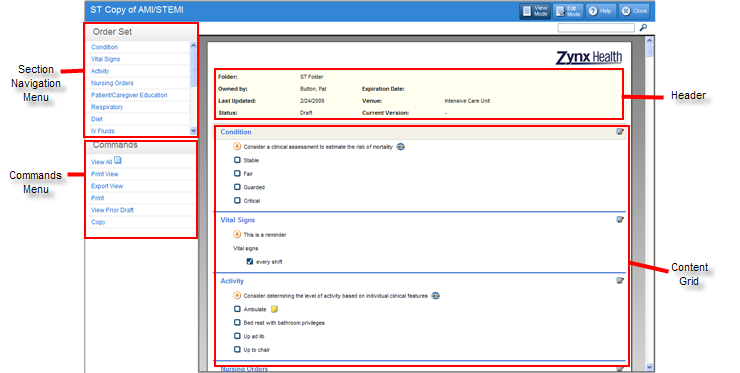Click the 'ST Folder' value
Screen dimensions: 740x373
click(311, 76)
